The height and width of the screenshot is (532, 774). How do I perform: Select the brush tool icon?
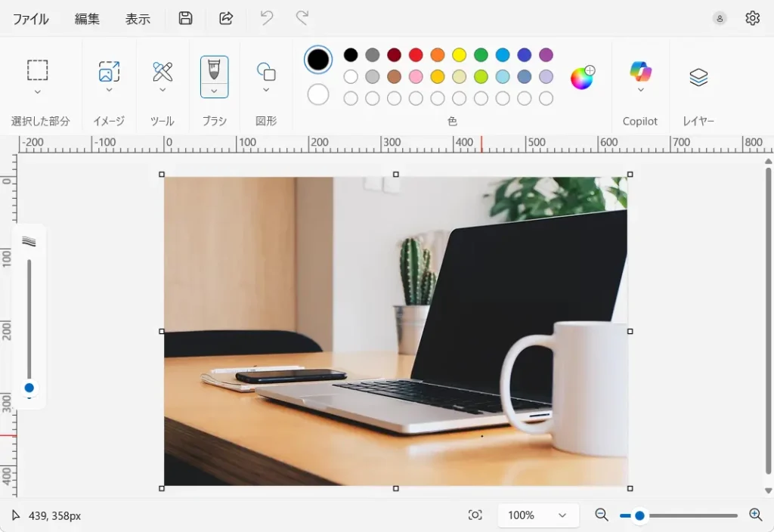tap(214, 70)
